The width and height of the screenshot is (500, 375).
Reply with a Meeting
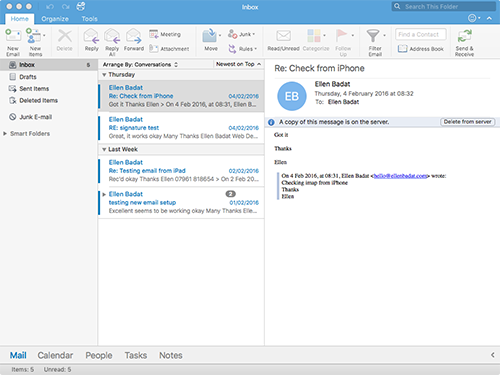tap(165, 34)
